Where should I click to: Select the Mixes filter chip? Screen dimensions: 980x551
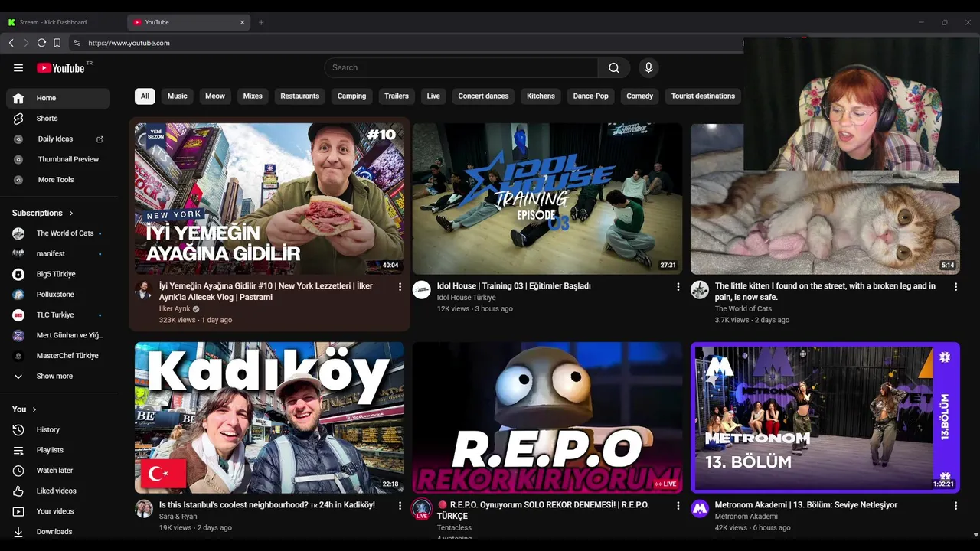tap(253, 96)
